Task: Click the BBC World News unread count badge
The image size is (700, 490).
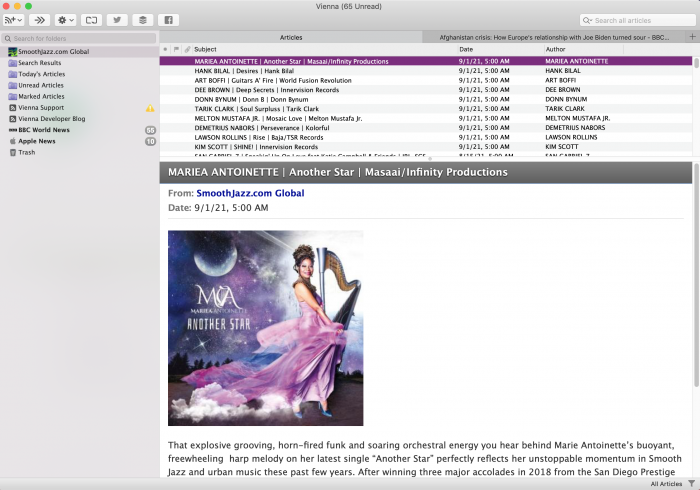Action: (150, 130)
